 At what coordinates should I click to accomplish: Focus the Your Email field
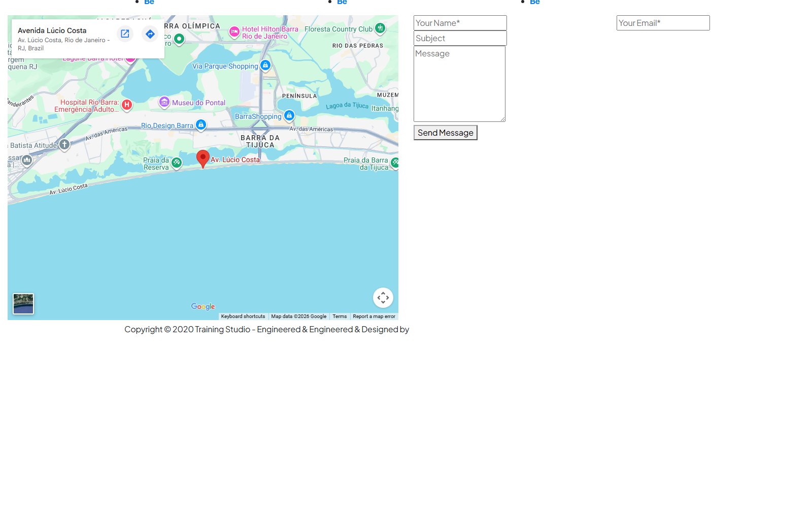[663, 23]
